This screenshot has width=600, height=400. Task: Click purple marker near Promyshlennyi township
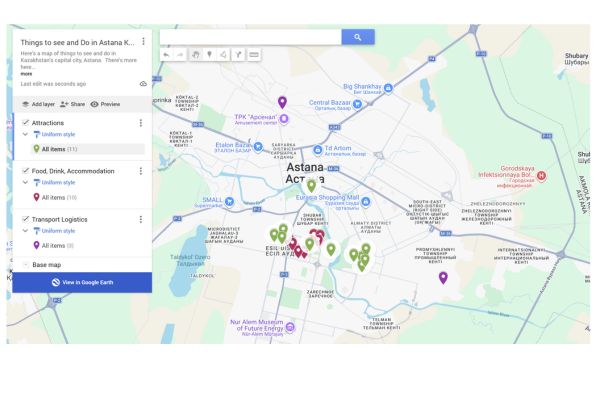443,278
